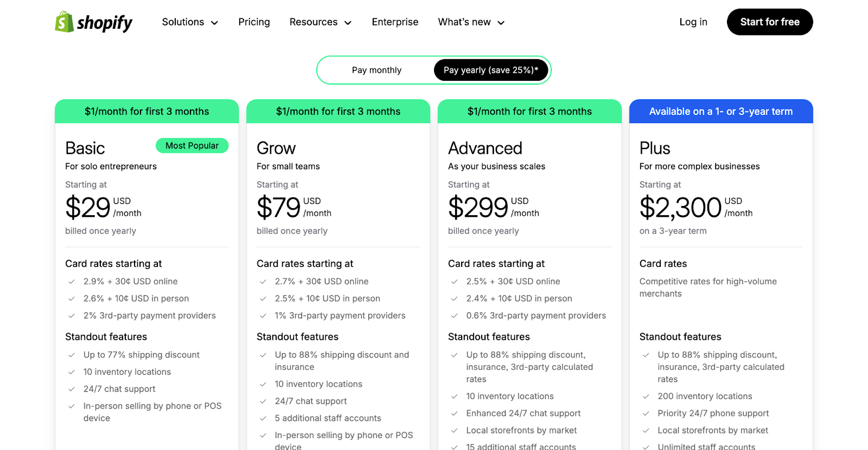Image resolution: width=868 pixels, height=450 pixels.
Task: Click '2.4% + 10¢ USD in person' text
Action: [x=519, y=299]
